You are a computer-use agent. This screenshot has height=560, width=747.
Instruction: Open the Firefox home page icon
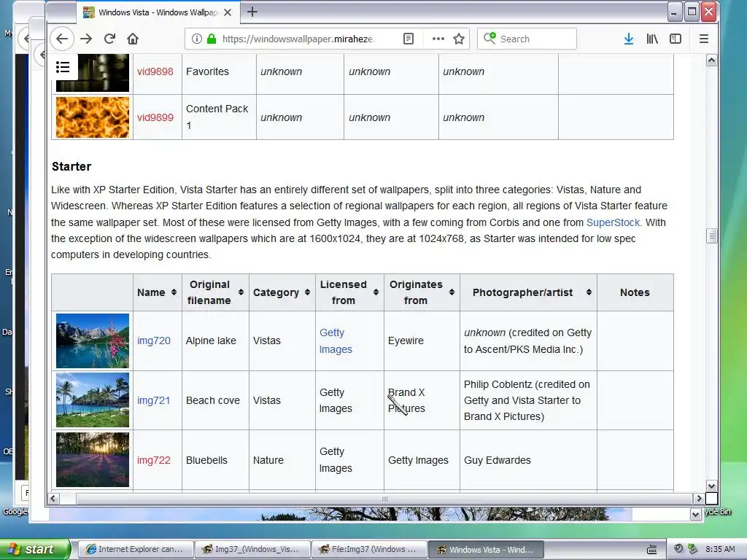pyautogui.click(x=133, y=39)
